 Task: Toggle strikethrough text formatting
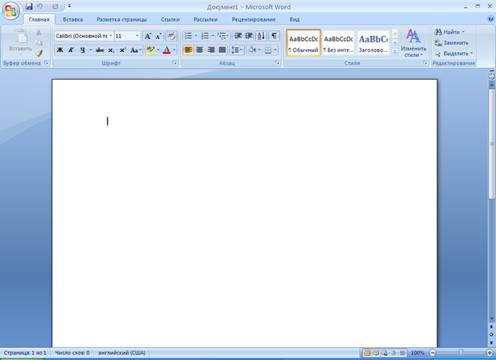pyautogui.click(x=99, y=50)
